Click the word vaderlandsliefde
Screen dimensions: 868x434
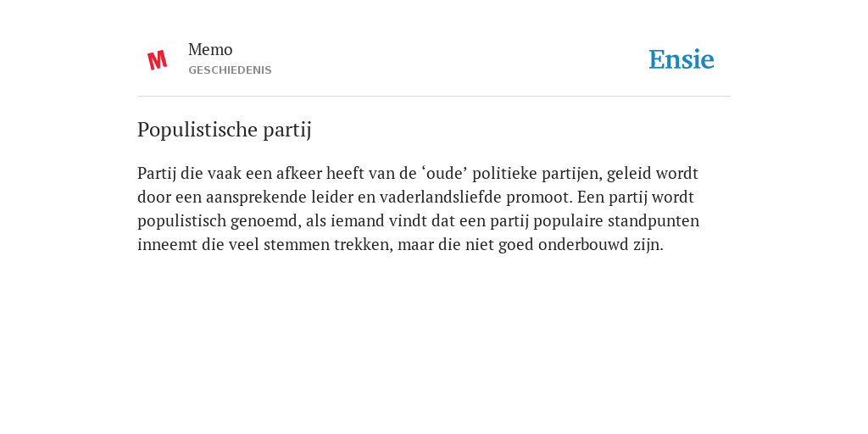tap(440, 197)
